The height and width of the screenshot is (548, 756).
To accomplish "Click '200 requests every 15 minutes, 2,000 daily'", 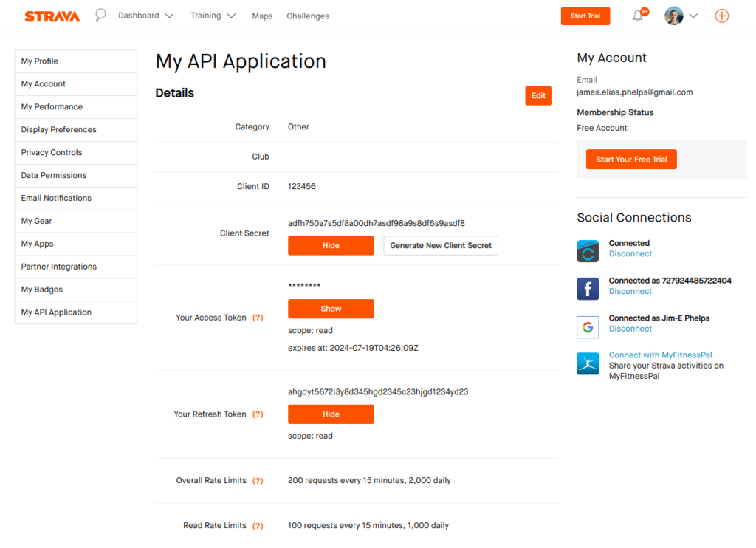I will click(x=369, y=481).
